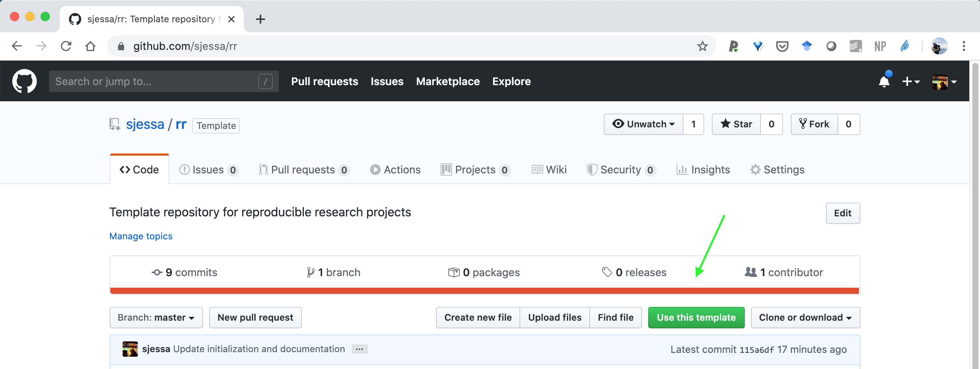Close the sjessa/rr browser tab
The height and width of the screenshot is (369, 980).
point(231,19)
